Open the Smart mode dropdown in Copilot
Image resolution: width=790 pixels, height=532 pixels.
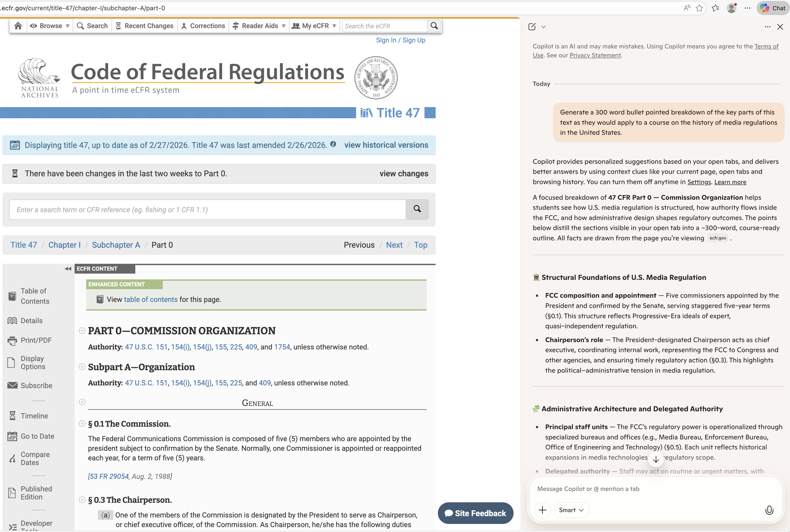tap(571, 510)
